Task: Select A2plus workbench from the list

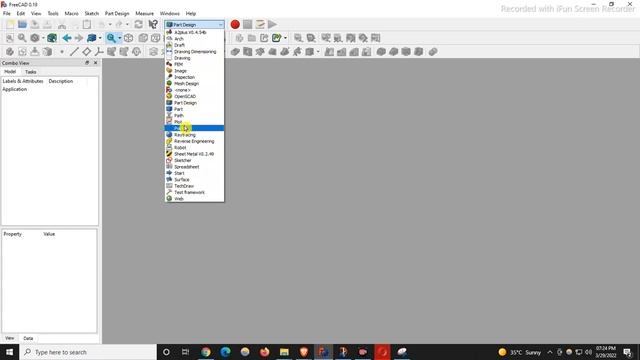Action: click(x=194, y=32)
